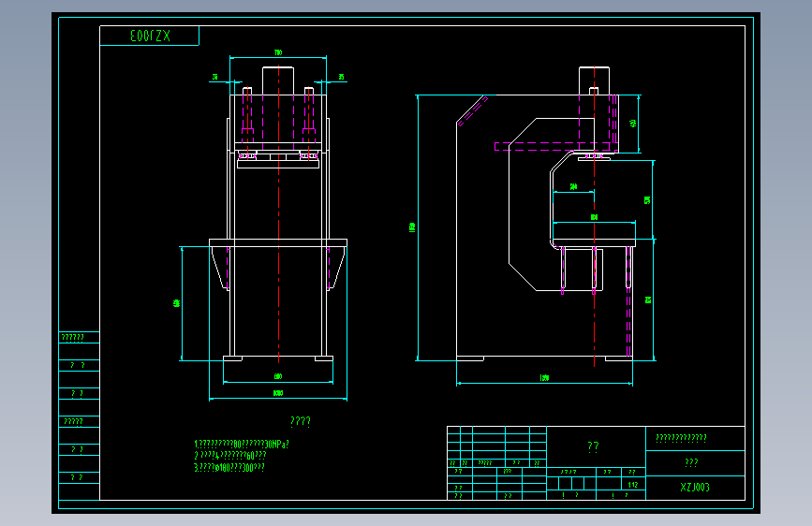
Task: Select the note line ending with 30NPa
Action: [x=242, y=445]
